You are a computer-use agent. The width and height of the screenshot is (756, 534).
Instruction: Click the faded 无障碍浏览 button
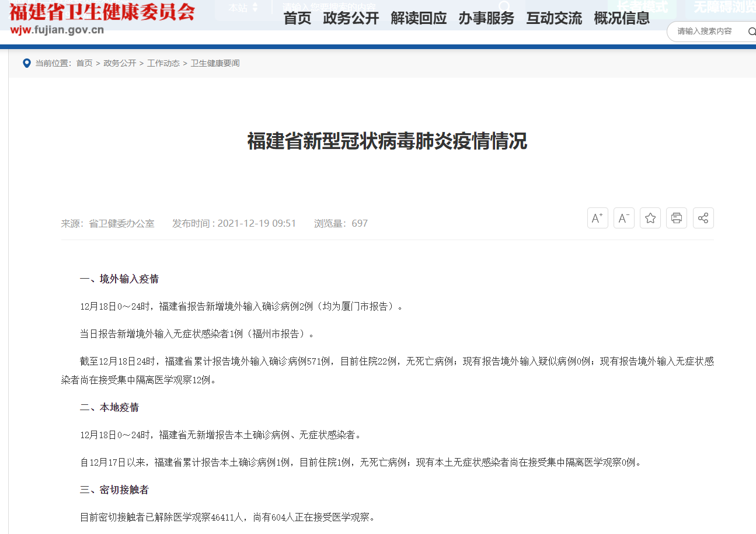tap(724, 7)
